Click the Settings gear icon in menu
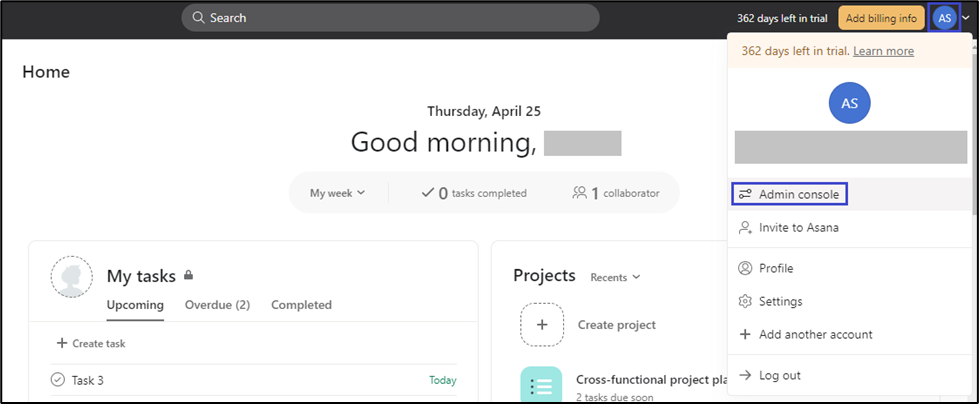The width and height of the screenshot is (979, 404). pos(744,301)
